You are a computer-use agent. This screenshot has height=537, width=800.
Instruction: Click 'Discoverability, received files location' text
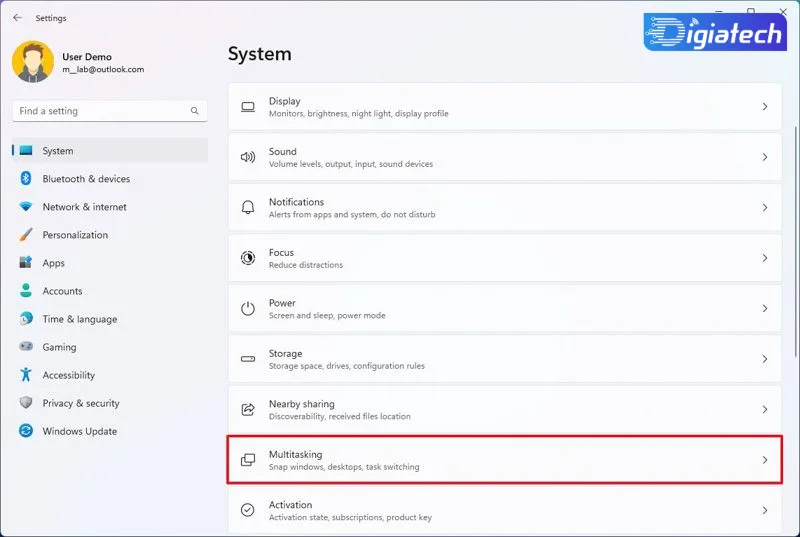[x=340, y=417]
